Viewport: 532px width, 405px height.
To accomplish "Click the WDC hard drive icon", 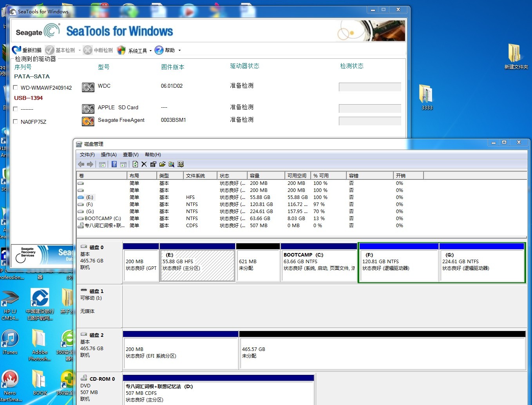I will pos(88,87).
